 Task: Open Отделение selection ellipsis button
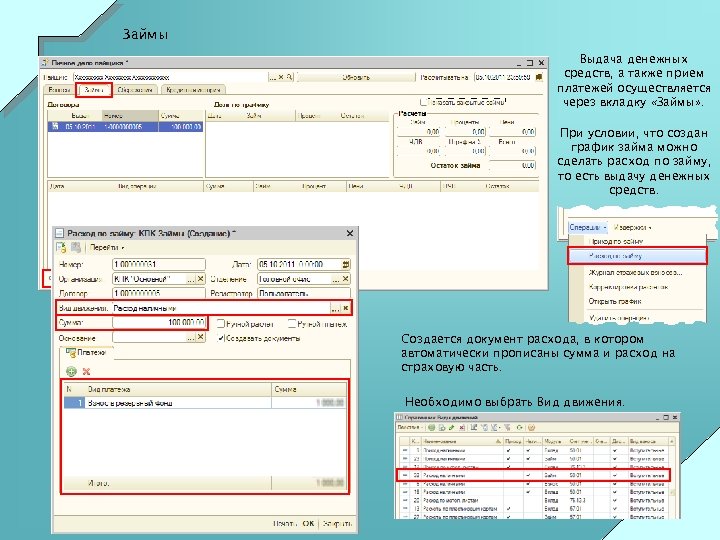click(x=336, y=279)
